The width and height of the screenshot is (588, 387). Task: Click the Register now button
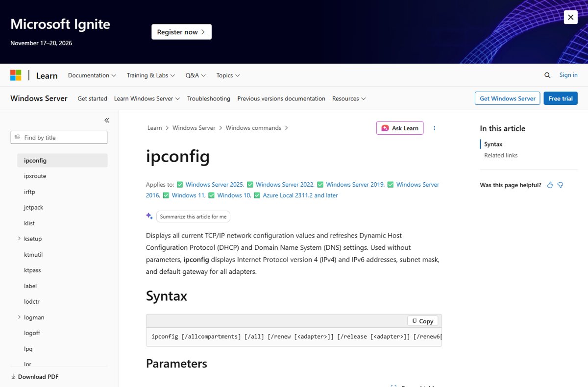(181, 32)
